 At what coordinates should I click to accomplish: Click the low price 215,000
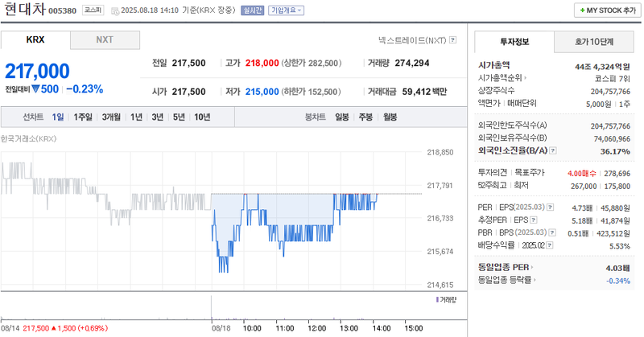coord(262,92)
